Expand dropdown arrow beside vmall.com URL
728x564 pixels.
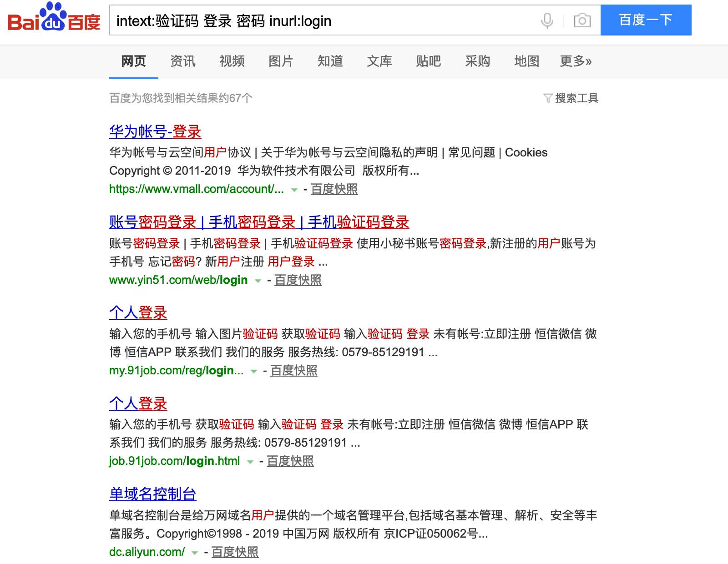294,190
